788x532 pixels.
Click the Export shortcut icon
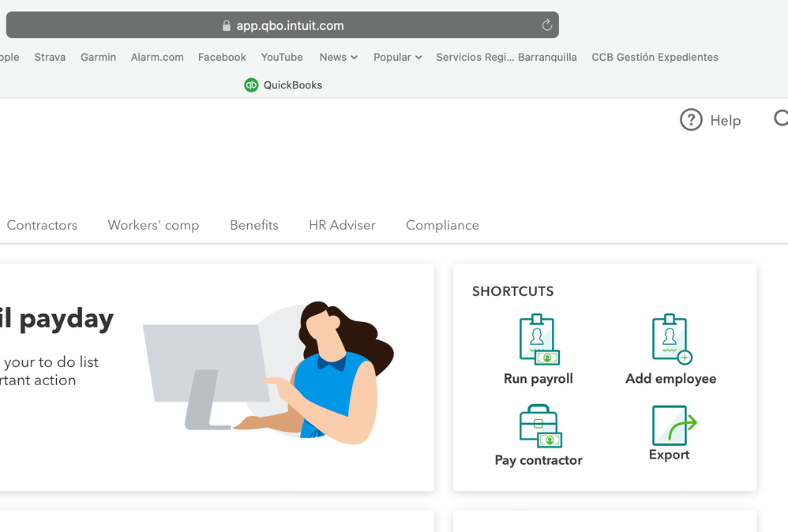(674, 425)
